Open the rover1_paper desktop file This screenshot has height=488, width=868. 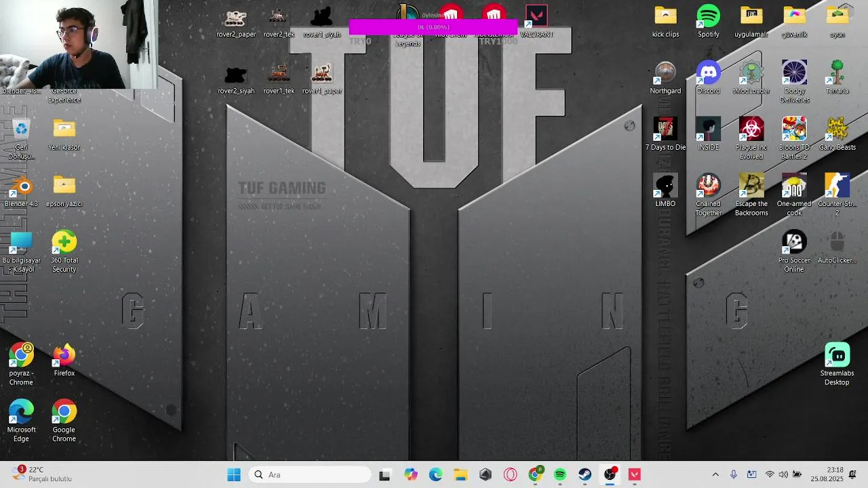coord(322,79)
